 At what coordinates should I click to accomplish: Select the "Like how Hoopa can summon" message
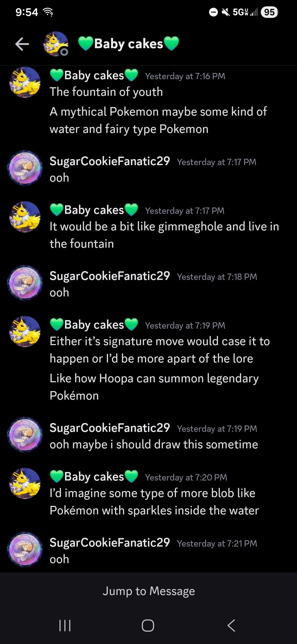tap(154, 387)
